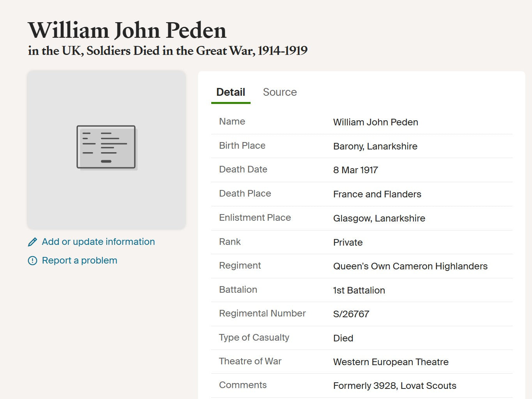Click the Soldiers Died in the Great War subtitle
This screenshot has width=532, height=399.
pos(168,51)
